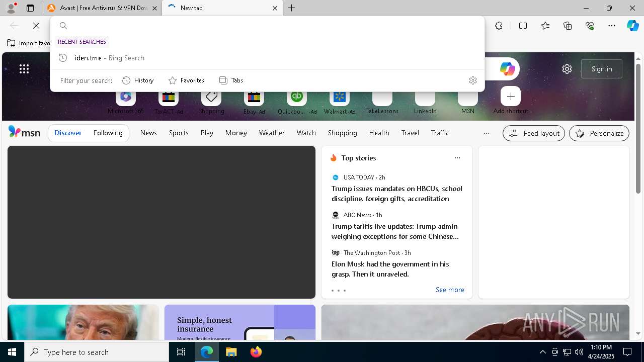
Task: Click the Sign in button
Action: point(602,69)
